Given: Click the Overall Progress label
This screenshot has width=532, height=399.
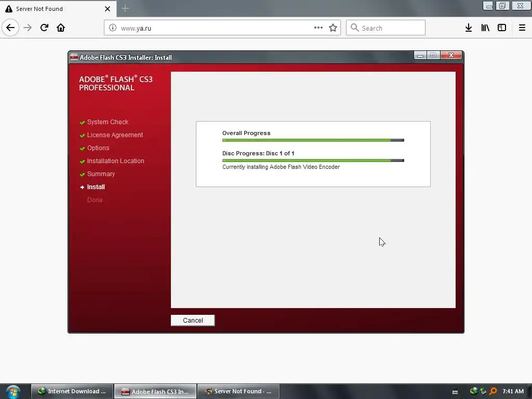Looking at the screenshot, I should tap(246, 133).
